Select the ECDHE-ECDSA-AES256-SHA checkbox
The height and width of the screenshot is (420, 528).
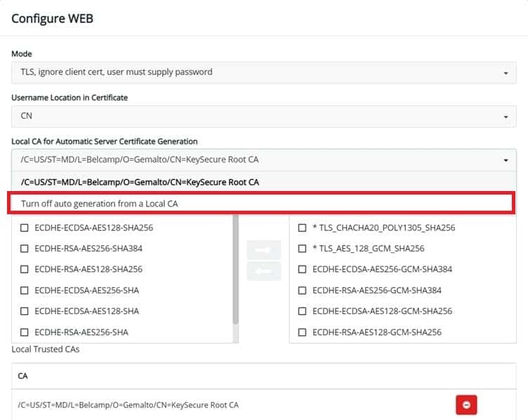25,290
